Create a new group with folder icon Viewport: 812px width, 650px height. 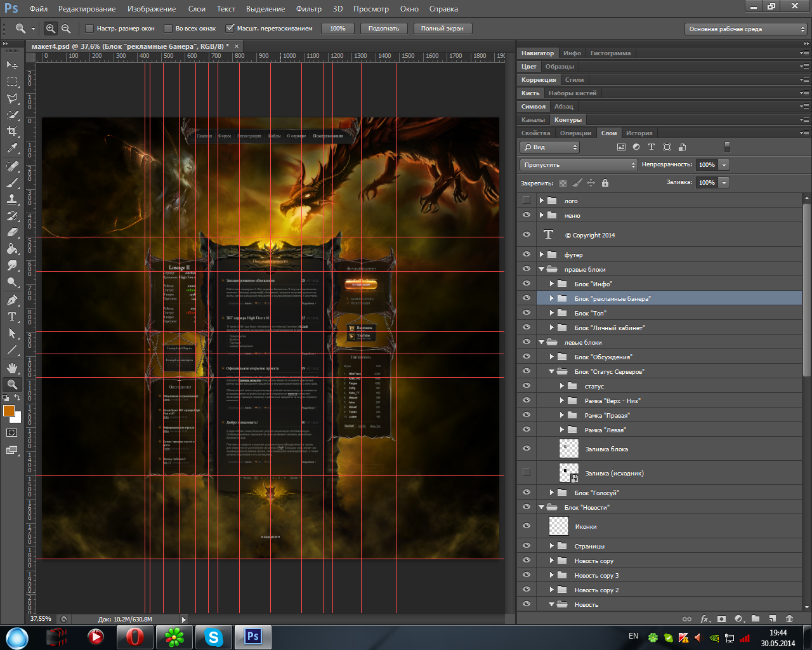pos(756,618)
